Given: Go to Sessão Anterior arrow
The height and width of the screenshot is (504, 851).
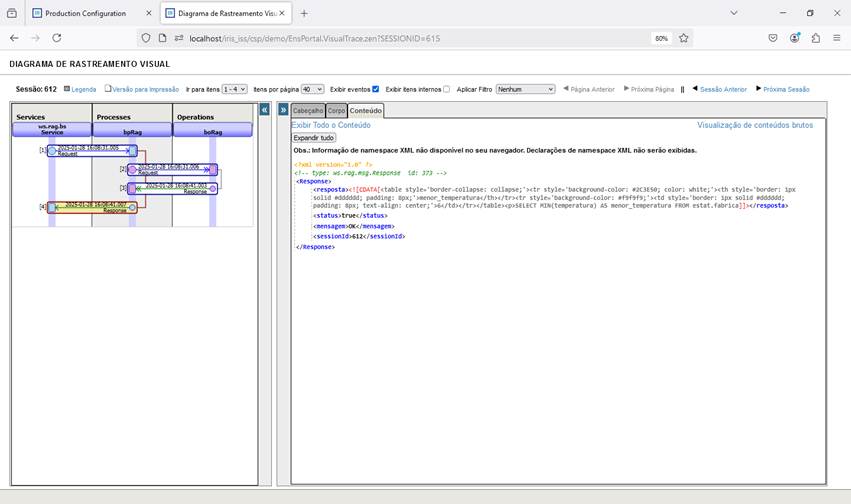Looking at the screenshot, I should 695,89.
